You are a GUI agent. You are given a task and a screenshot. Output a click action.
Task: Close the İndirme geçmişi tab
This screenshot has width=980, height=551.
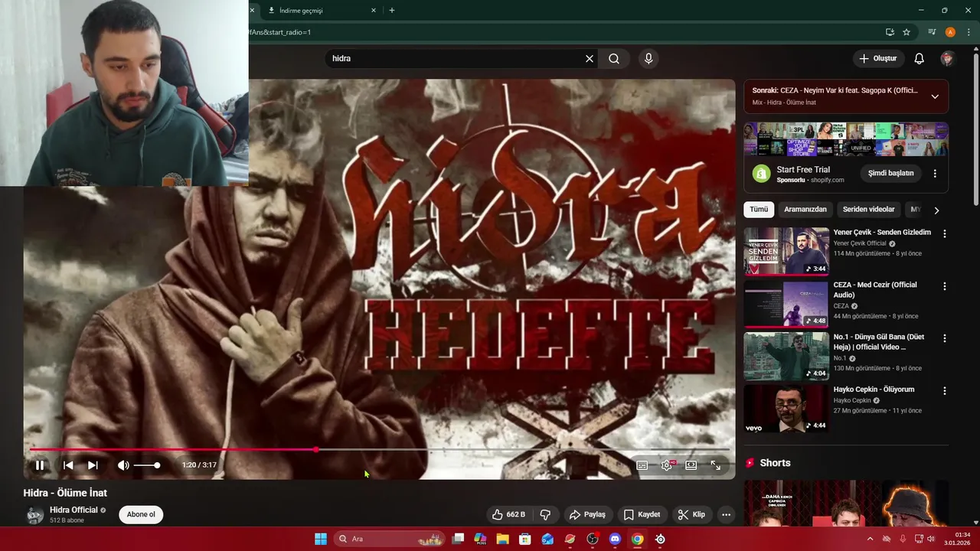click(x=374, y=11)
